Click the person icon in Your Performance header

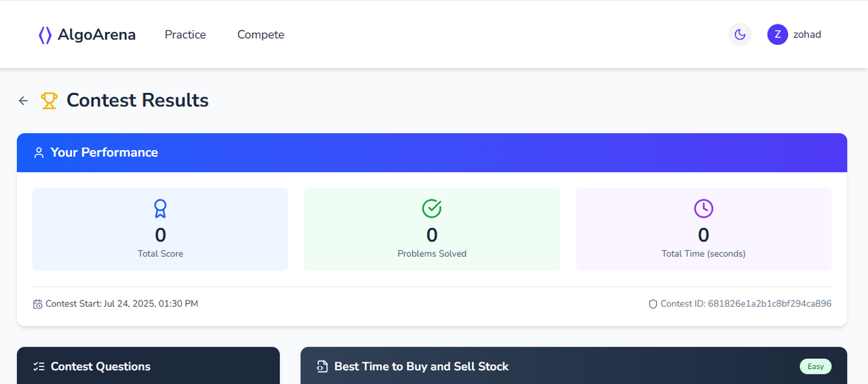(39, 153)
